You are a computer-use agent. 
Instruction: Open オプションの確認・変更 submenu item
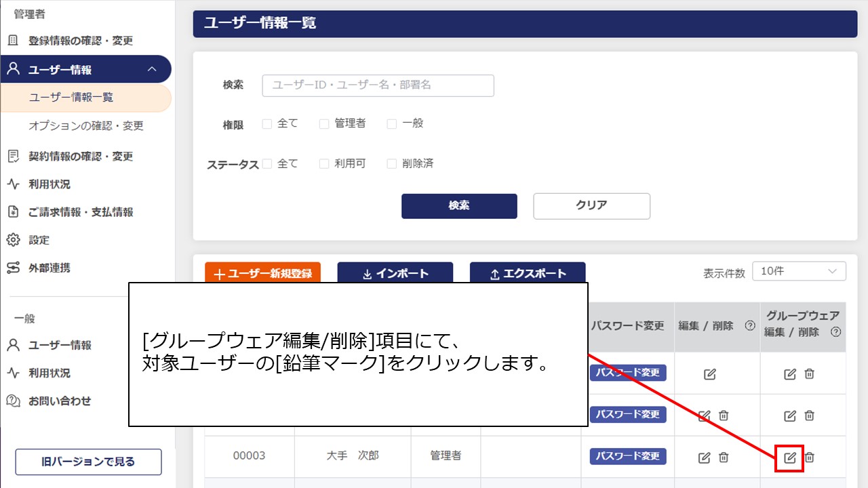[86, 126]
